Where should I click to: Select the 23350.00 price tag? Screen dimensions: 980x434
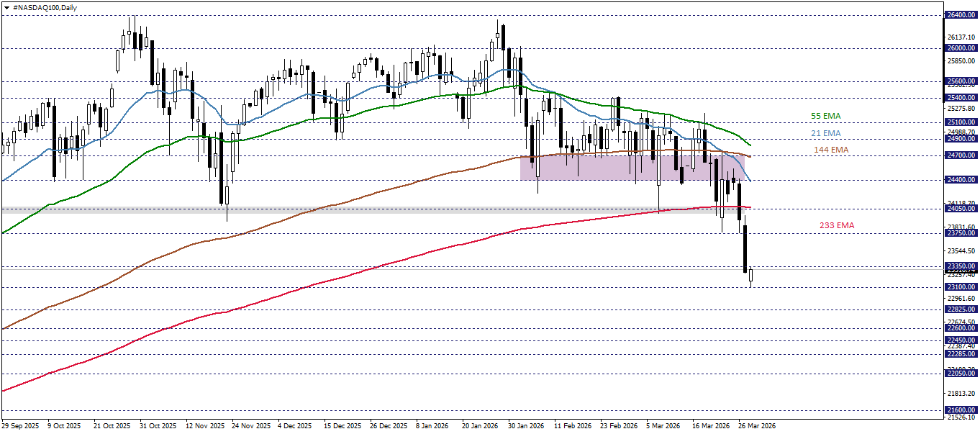[961, 267]
